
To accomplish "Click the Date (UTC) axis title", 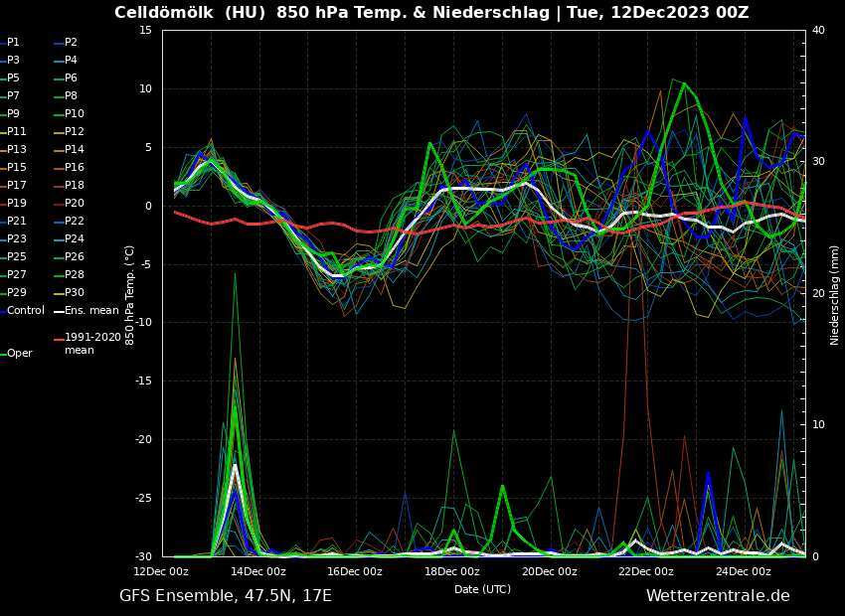I will pos(483,589).
